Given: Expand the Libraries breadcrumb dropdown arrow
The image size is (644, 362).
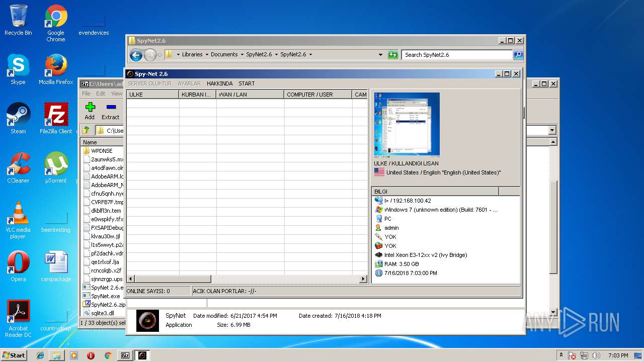Looking at the screenshot, I should click(207, 54).
